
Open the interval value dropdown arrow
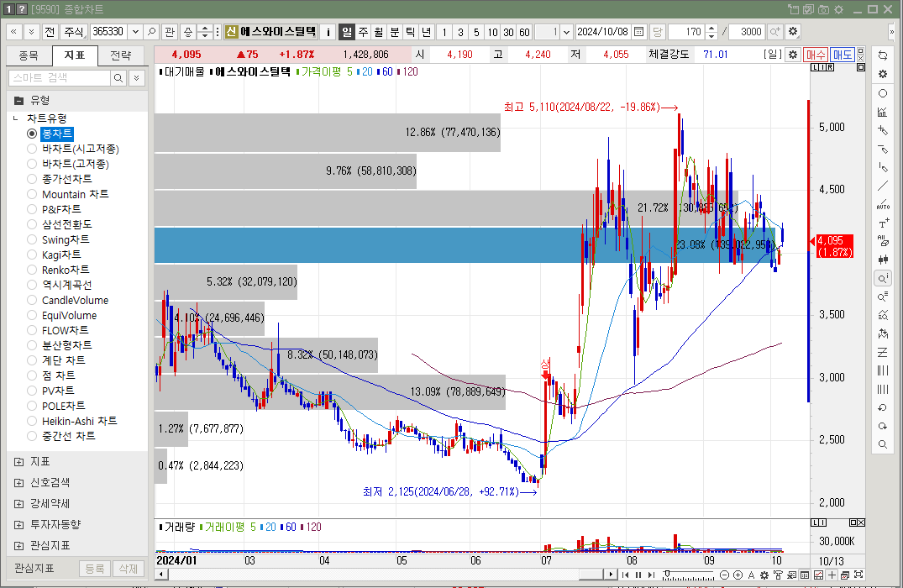pos(566,32)
